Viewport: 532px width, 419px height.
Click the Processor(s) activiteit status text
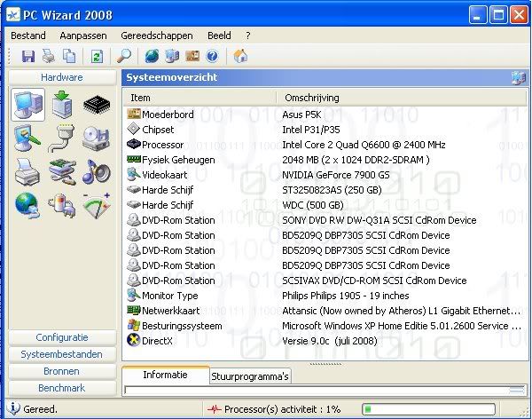pyautogui.click(x=282, y=409)
